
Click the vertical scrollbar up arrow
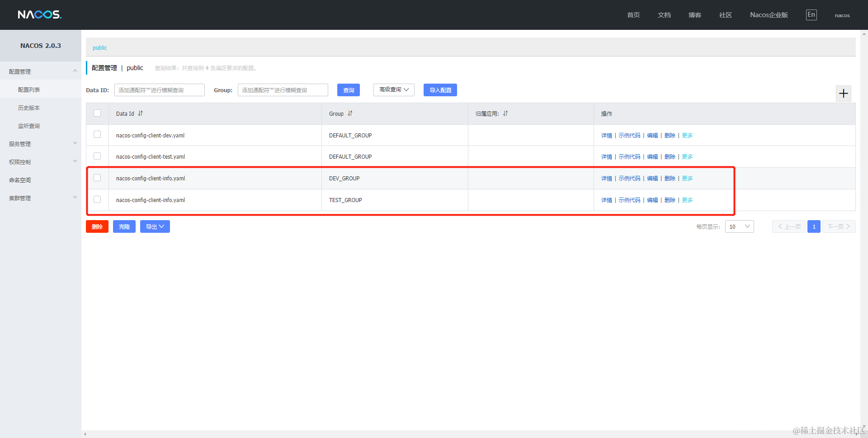point(864,33)
